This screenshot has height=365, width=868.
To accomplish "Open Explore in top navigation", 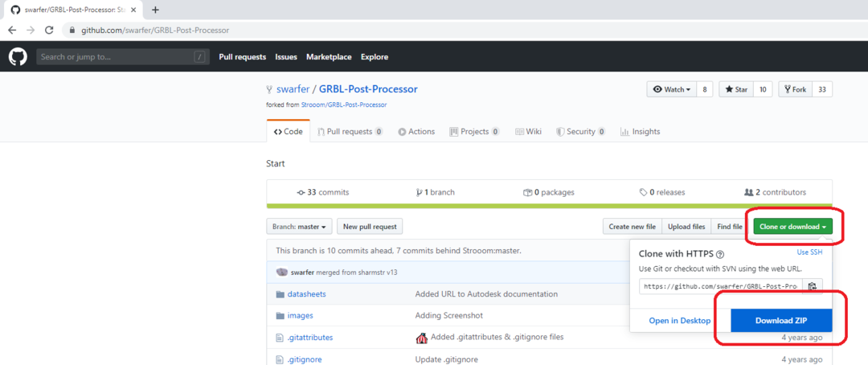I will tap(375, 57).
